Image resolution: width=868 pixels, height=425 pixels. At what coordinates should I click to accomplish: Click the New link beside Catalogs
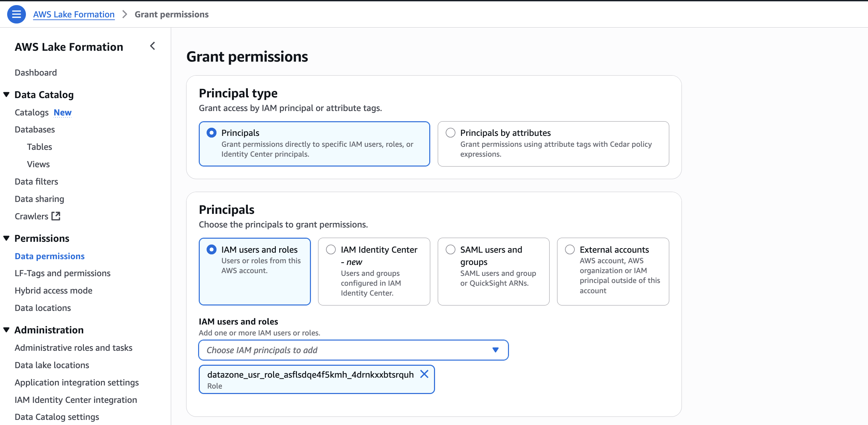[62, 112]
